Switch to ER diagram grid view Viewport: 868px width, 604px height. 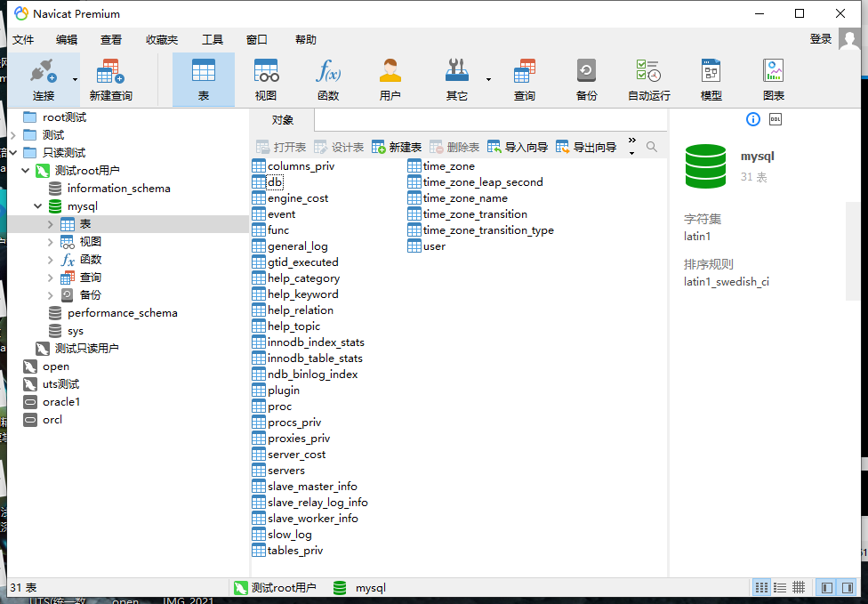click(x=799, y=587)
